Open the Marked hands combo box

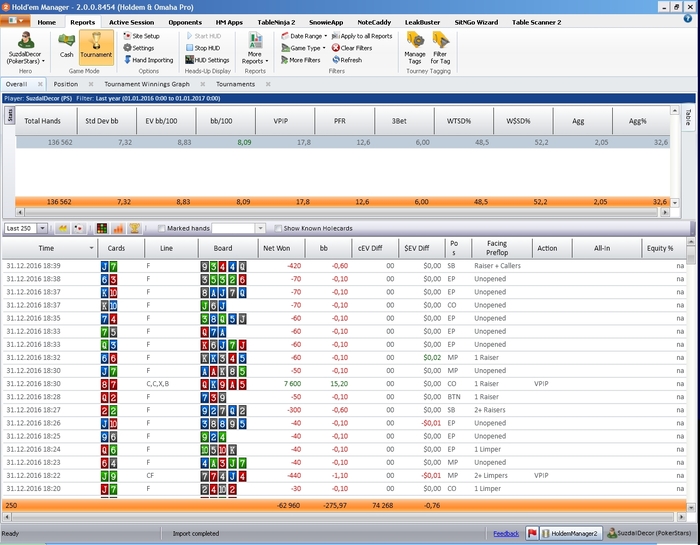238,228
